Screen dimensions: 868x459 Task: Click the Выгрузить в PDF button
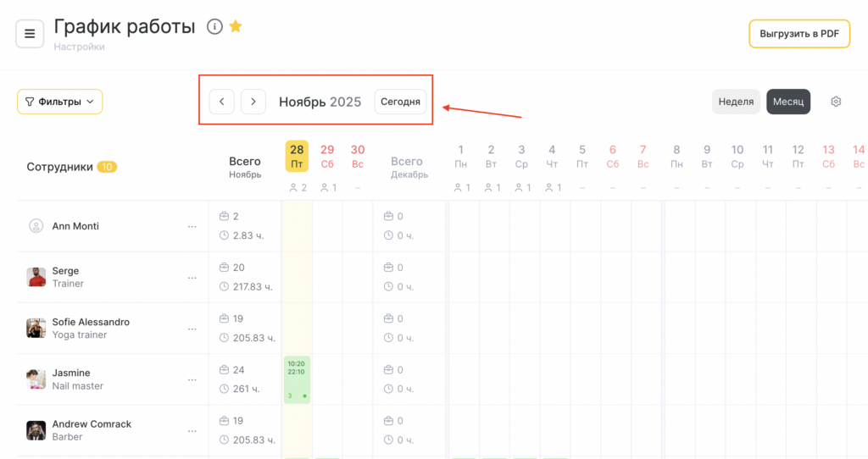(798, 34)
